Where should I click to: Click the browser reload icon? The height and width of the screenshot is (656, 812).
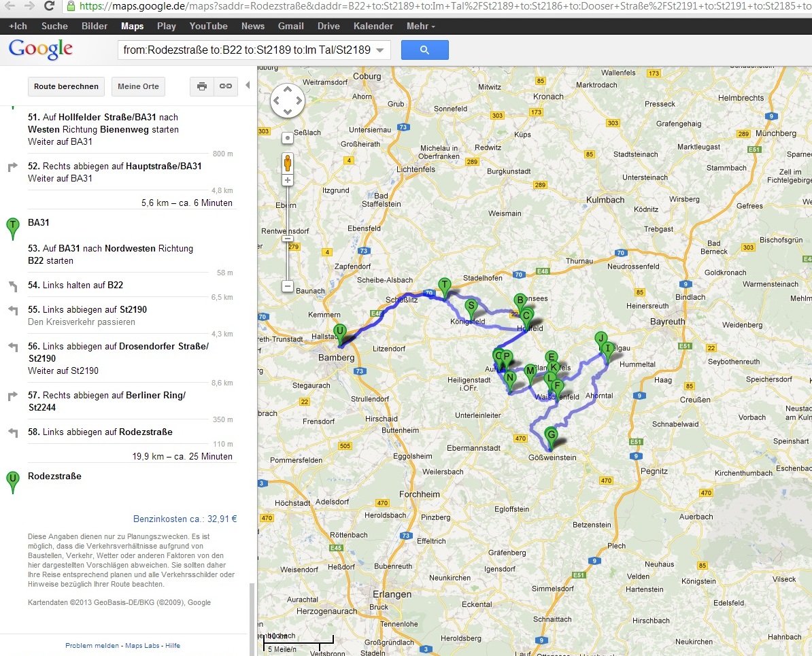[x=49, y=5]
